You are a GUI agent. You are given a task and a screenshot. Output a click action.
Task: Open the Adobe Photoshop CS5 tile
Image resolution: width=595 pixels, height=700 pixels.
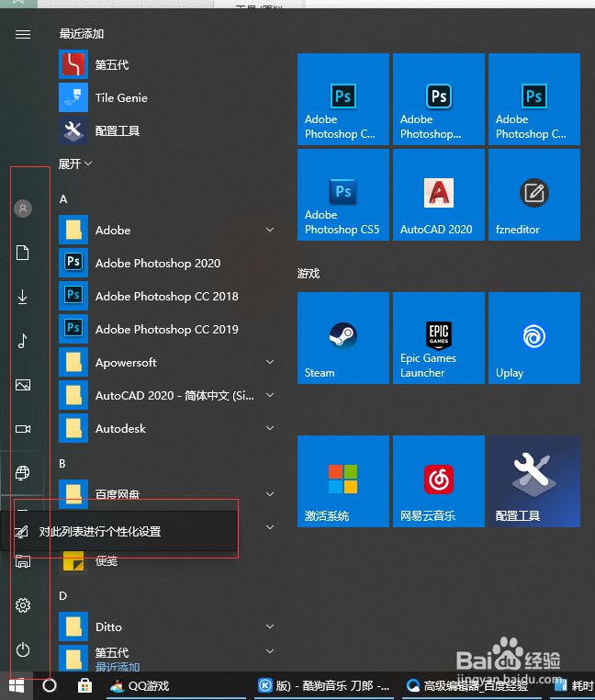[343, 195]
